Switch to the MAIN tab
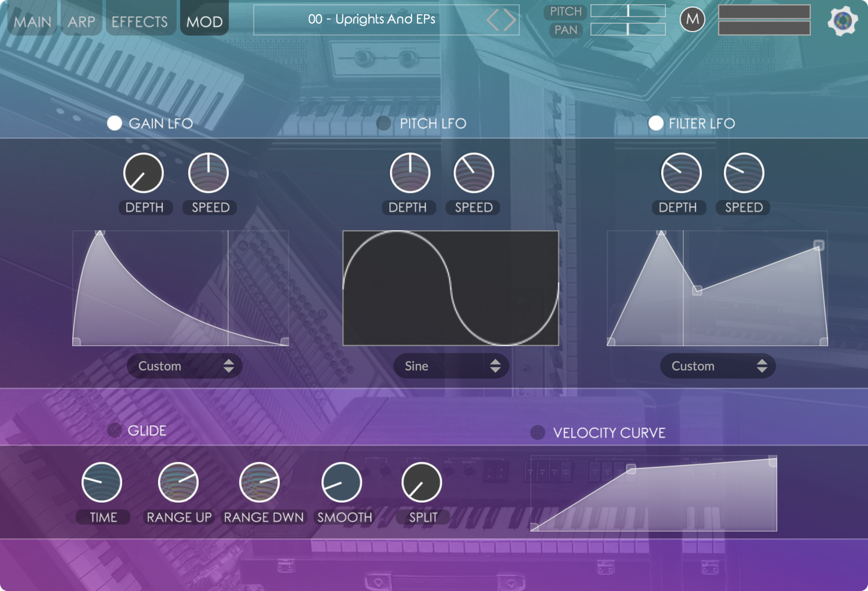 (32, 22)
